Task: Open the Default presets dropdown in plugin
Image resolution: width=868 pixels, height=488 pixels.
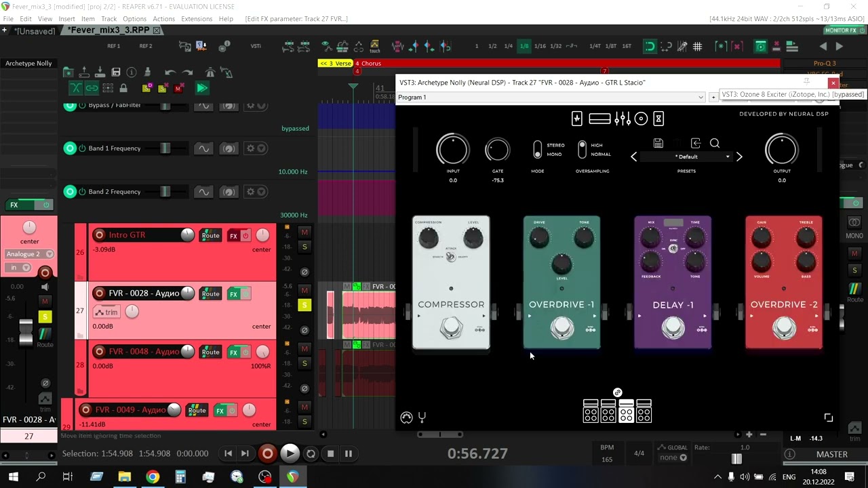Action: coord(686,157)
